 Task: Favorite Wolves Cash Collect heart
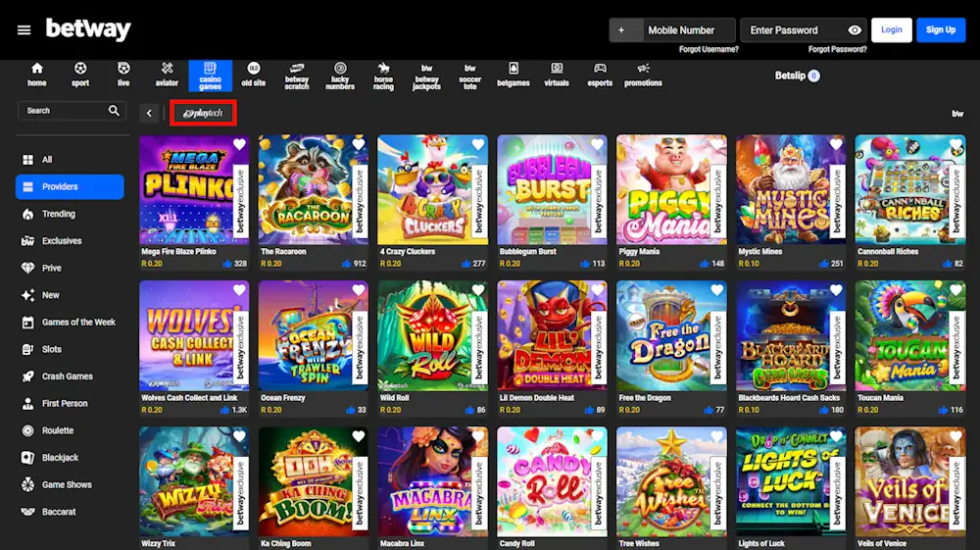tap(239, 290)
